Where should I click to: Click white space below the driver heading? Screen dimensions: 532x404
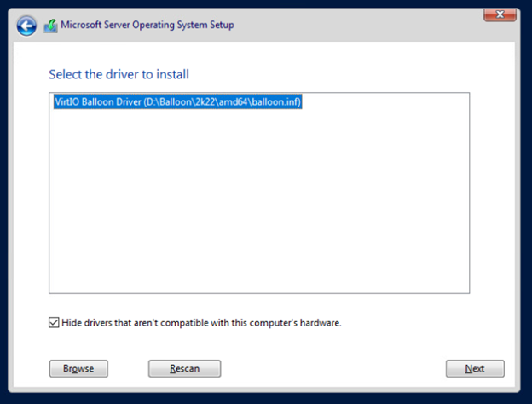point(259,87)
